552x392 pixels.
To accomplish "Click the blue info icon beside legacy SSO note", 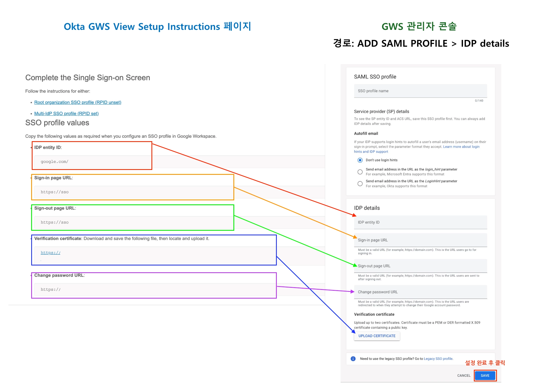I will point(353,359).
